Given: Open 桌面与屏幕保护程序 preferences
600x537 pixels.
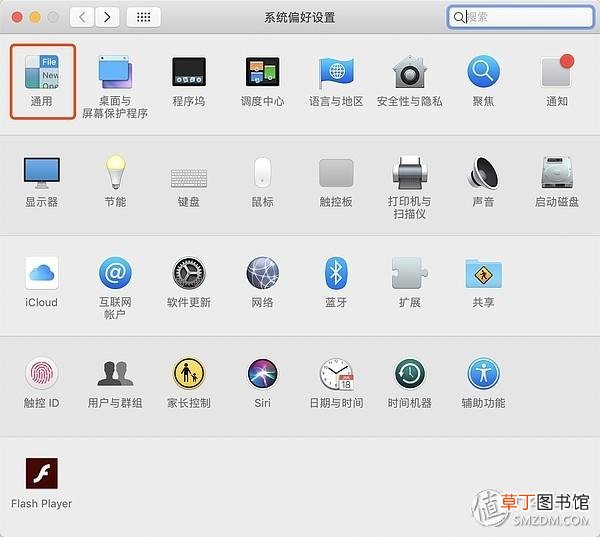Looking at the screenshot, I should coord(115,87).
